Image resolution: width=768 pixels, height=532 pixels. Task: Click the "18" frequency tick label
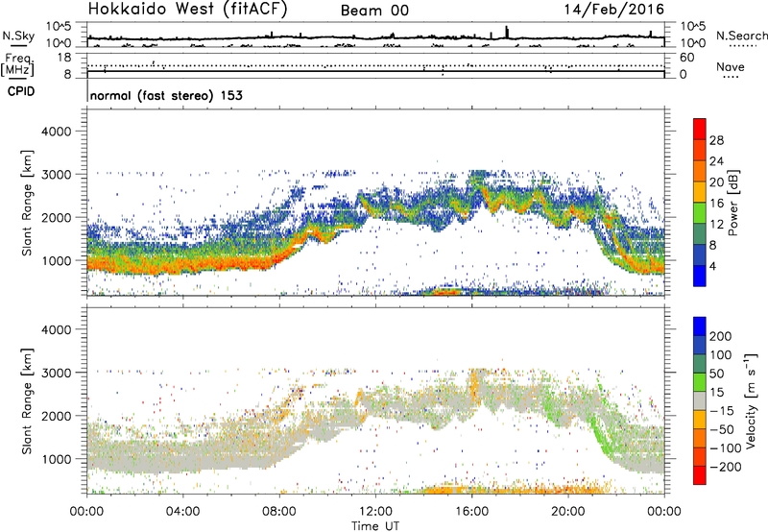tap(64, 58)
